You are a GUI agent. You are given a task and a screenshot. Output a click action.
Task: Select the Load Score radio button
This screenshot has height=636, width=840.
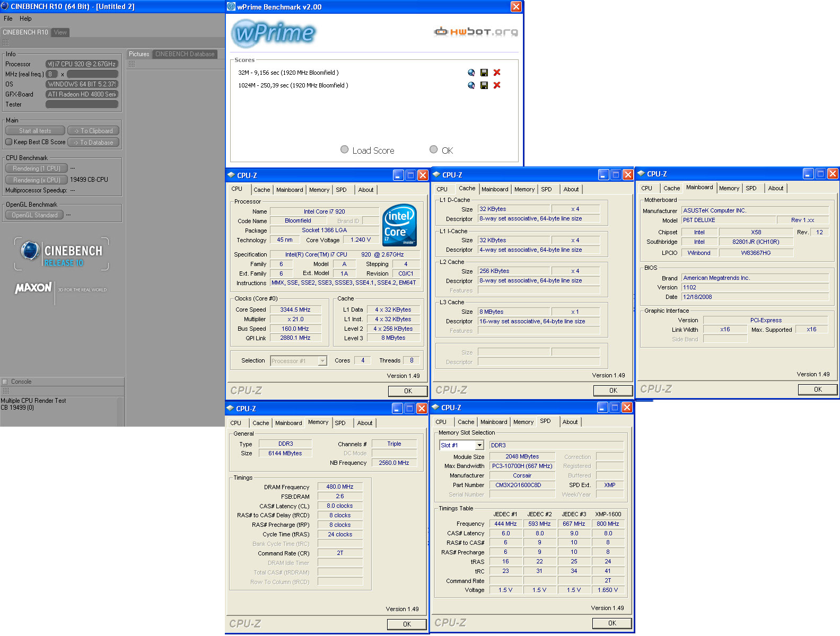(345, 149)
